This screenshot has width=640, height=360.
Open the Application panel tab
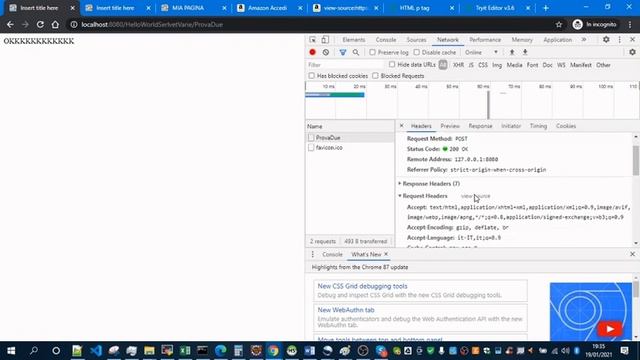tap(558, 40)
